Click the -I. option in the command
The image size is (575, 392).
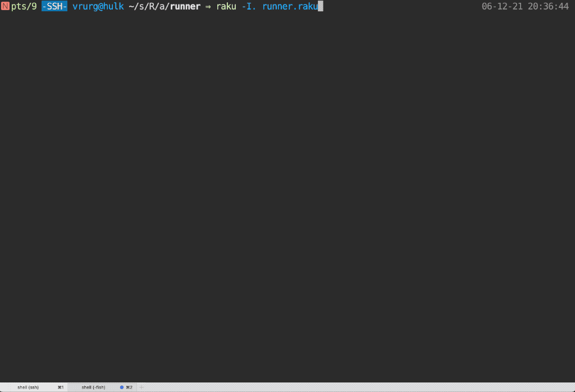[249, 6]
